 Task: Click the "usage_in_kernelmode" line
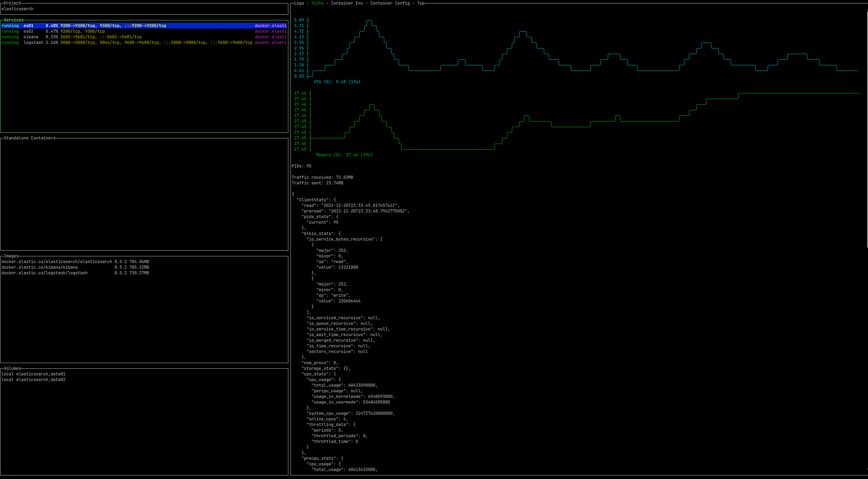[353, 396]
